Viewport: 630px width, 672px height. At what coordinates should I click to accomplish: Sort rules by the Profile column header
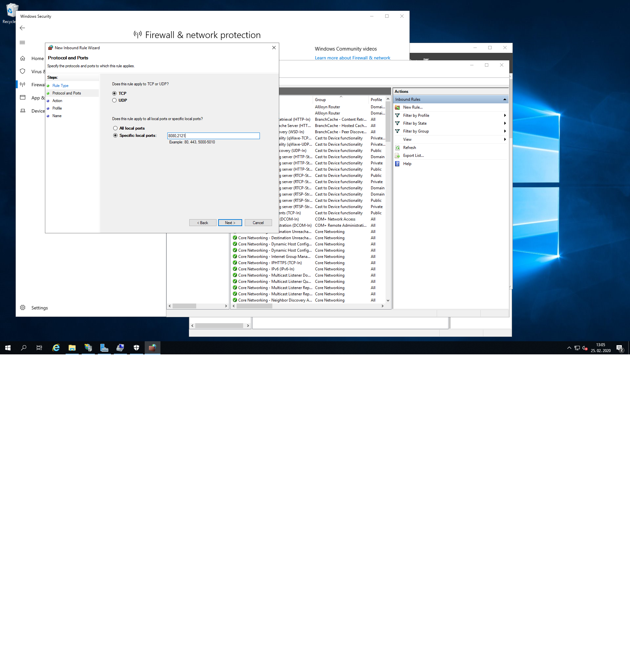pos(376,100)
